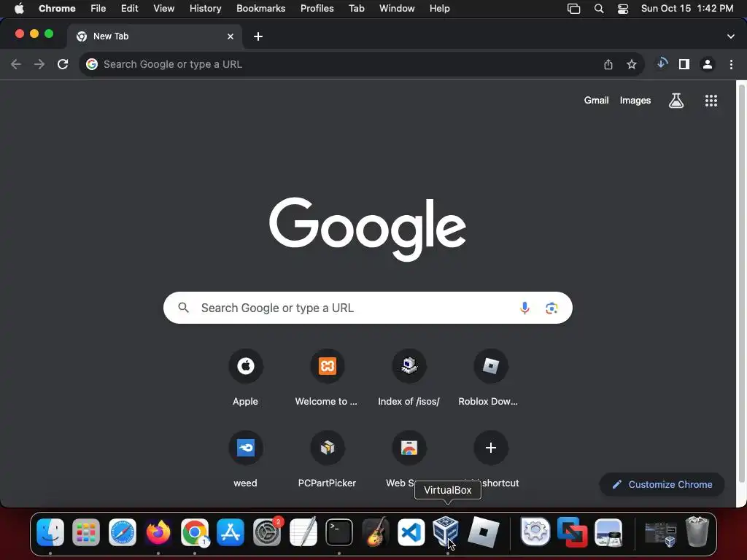Open Launchpad from the Dock
The image size is (747, 560).
[x=86, y=532]
